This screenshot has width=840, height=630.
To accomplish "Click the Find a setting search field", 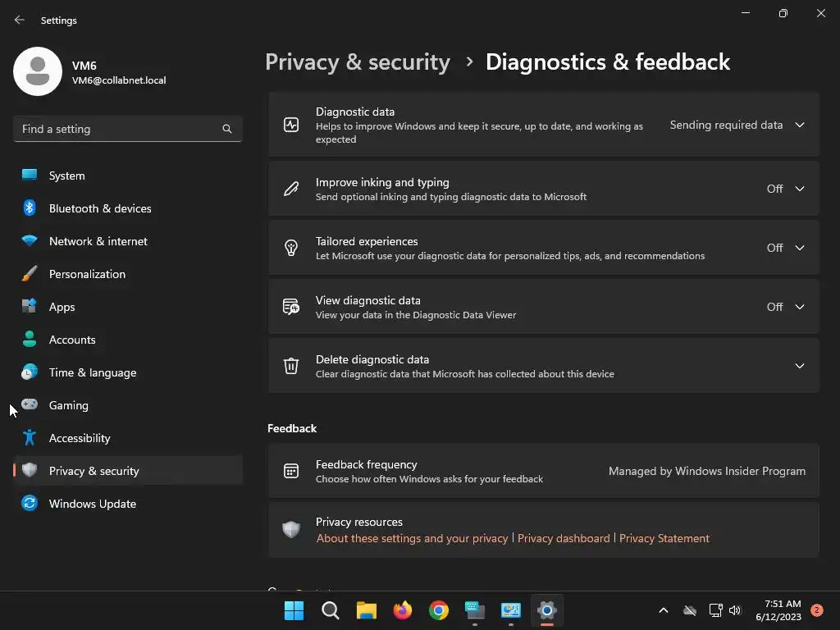I will pyautogui.click(x=128, y=129).
